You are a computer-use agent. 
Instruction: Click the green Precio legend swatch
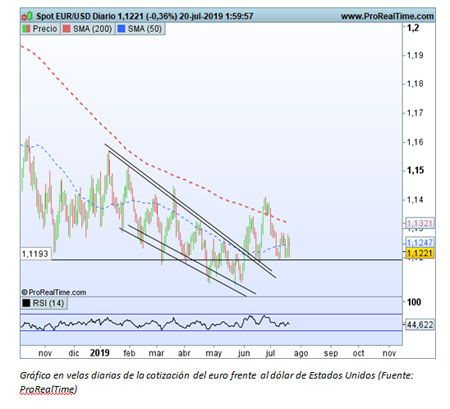(26, 29)
